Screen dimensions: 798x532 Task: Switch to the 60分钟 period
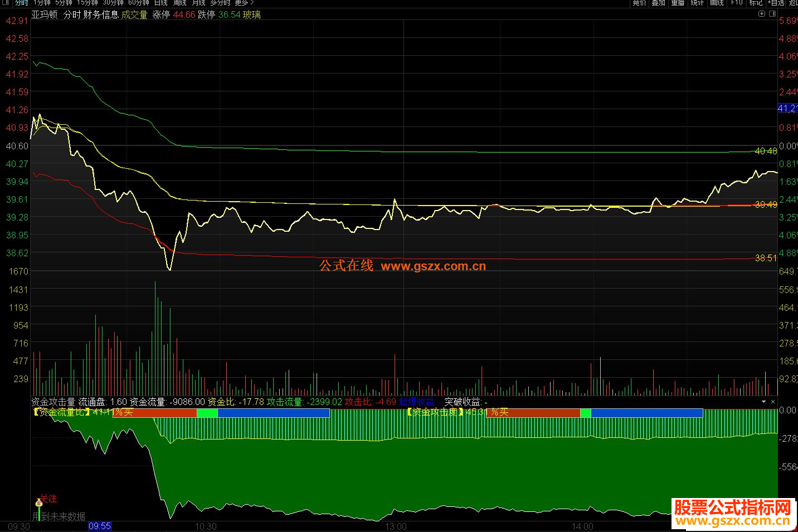[x=139, y=3]
